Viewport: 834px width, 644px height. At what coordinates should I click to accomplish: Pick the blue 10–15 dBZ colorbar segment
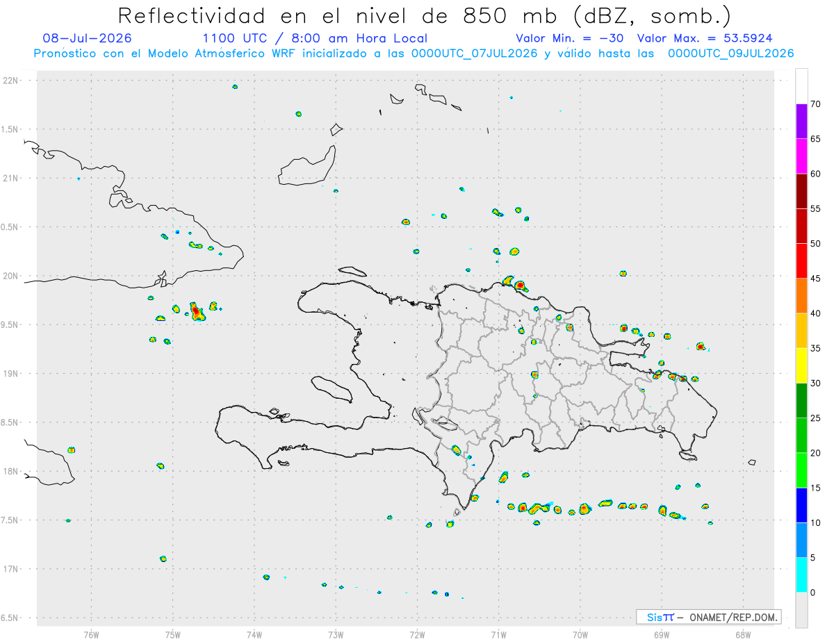pyautogui.click(x=801, y=505)
